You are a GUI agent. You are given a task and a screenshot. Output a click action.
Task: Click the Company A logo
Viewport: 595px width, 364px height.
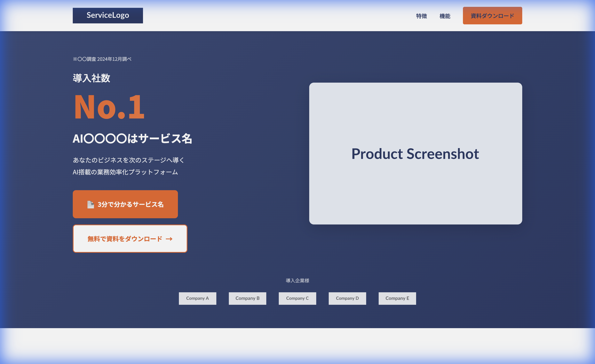[x=197, y=298]
